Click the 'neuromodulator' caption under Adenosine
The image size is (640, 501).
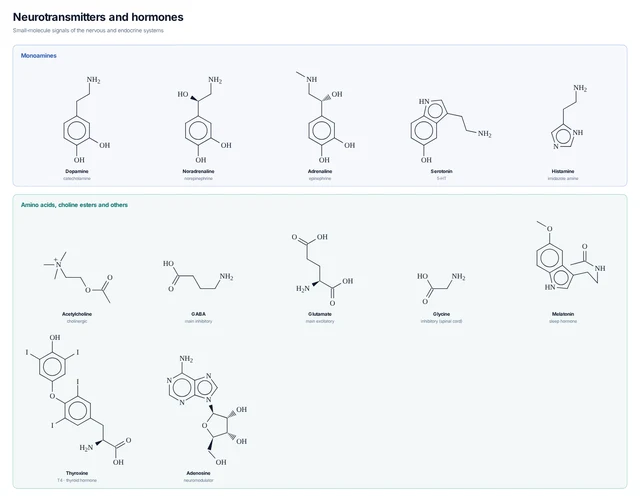[x=198, y=481]
